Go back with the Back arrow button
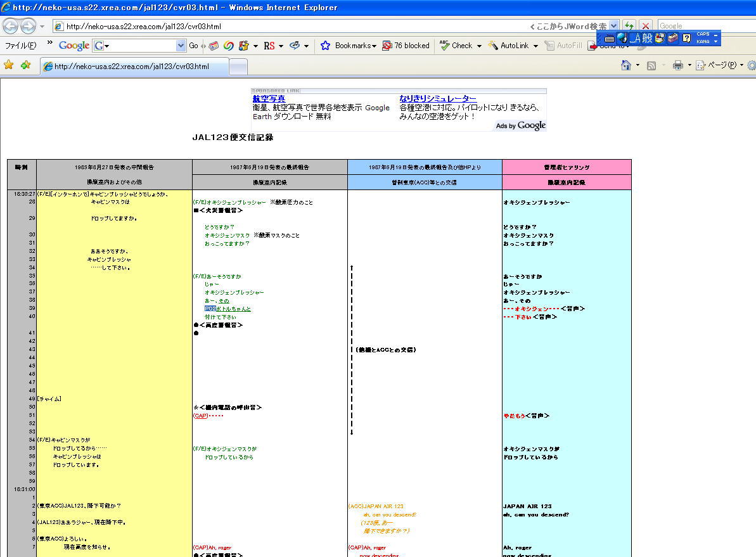Viewport: 756px width, 557px height. click(x=11, y=26)
